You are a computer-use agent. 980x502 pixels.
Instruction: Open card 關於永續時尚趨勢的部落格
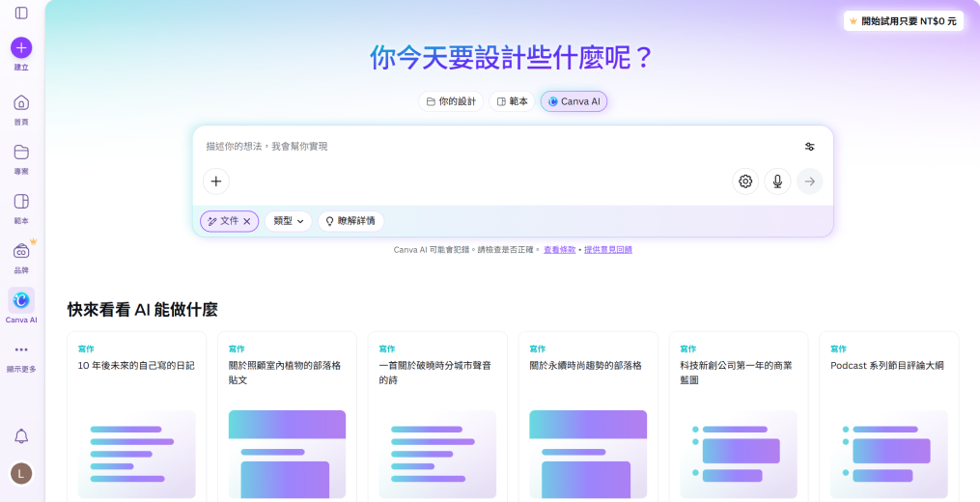coord(588,416)
